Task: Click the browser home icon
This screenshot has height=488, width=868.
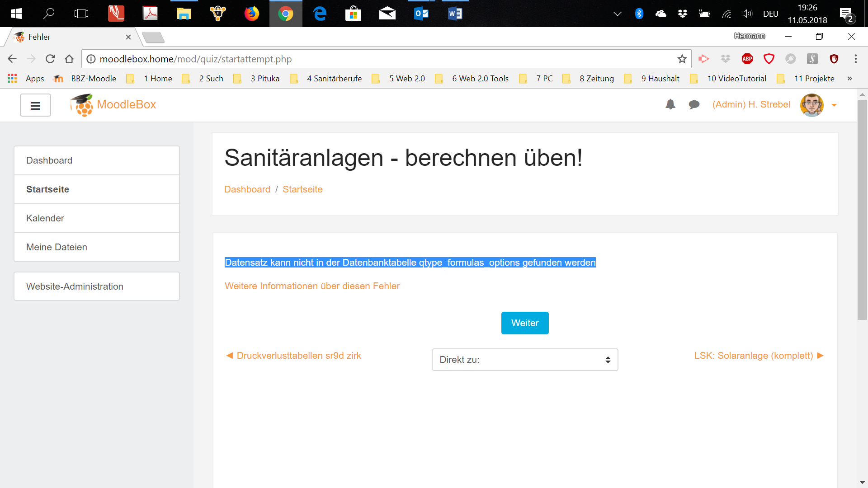Action: pyautogui.click(x=69, y=59)
